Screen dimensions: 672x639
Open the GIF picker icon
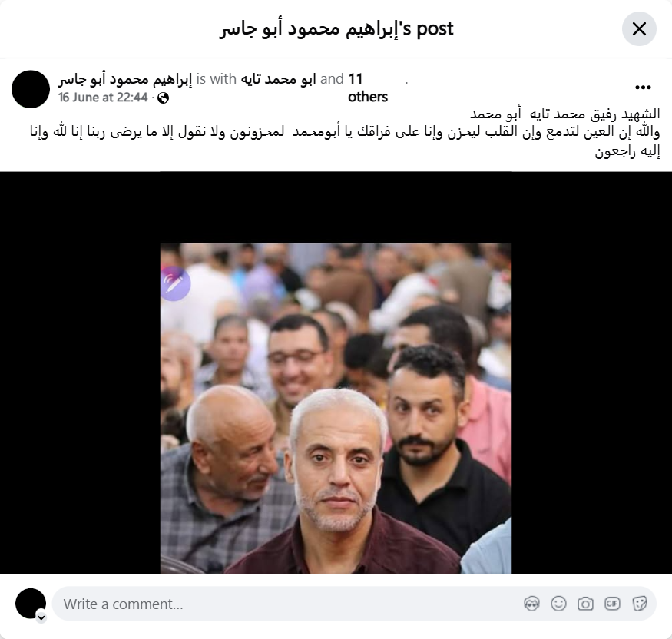point(612,604)
